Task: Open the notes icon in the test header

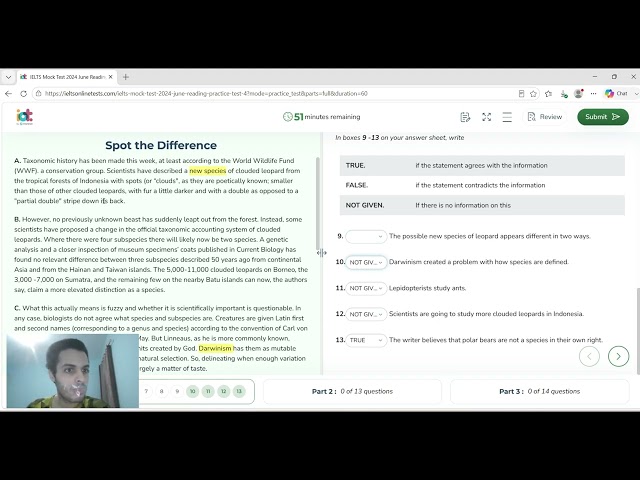Action: point(465,117)
